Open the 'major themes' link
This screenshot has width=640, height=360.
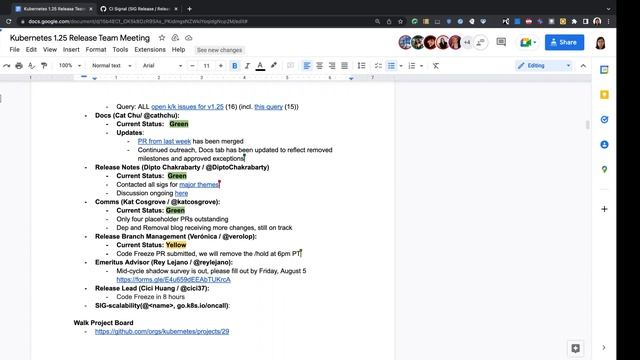[199, 184]
